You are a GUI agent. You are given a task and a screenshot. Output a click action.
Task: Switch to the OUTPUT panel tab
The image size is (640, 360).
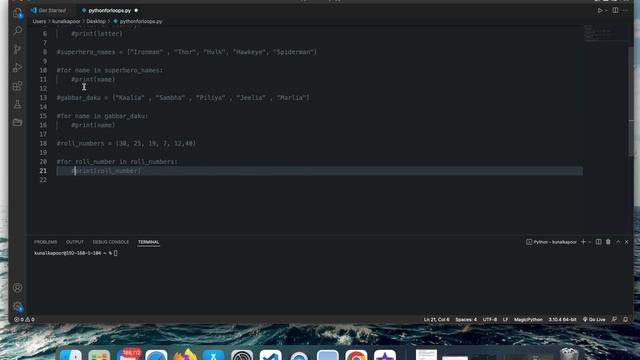point(75,242)
